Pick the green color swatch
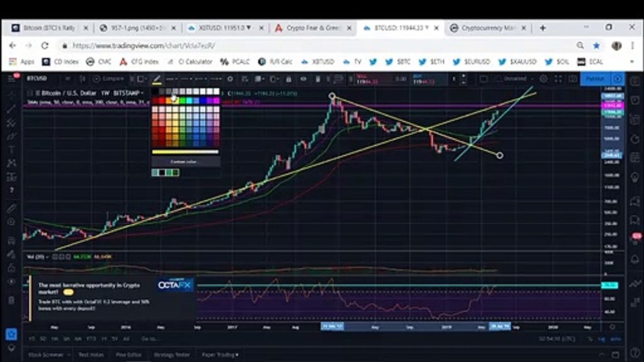644x362 pixels. [x=182, y=101]
